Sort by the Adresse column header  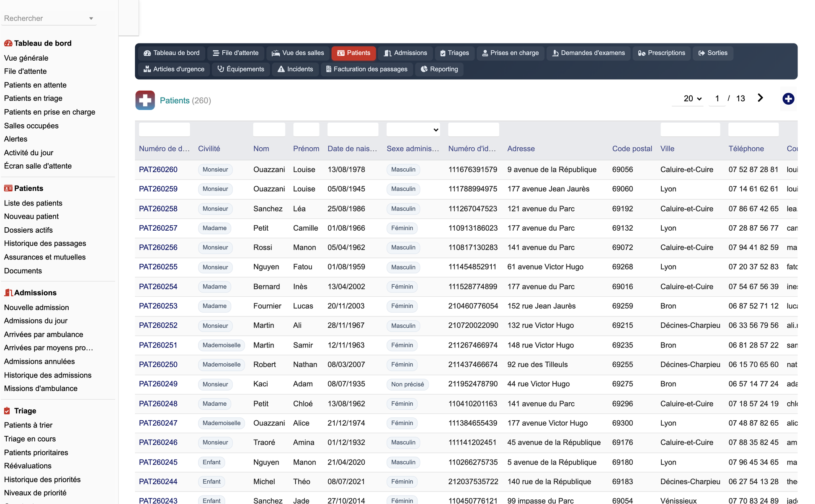tap(521, 149)
